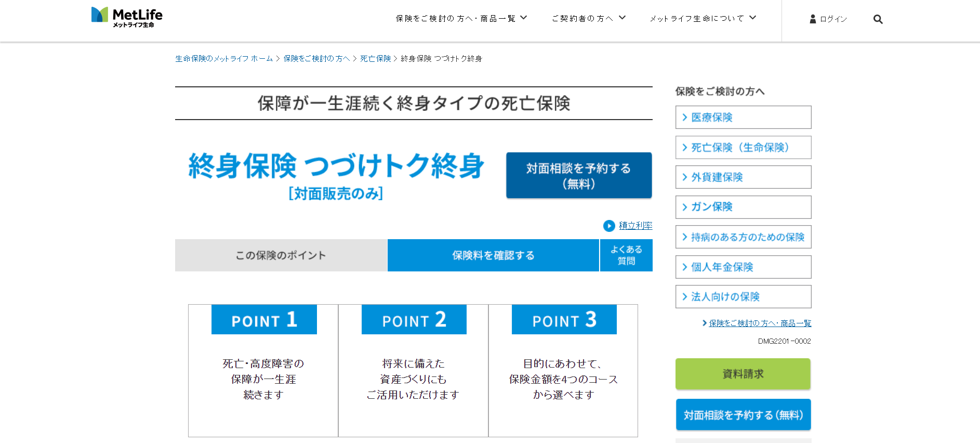Select この保険のポイント tab
980x443 pixels.
pos(281,255)
